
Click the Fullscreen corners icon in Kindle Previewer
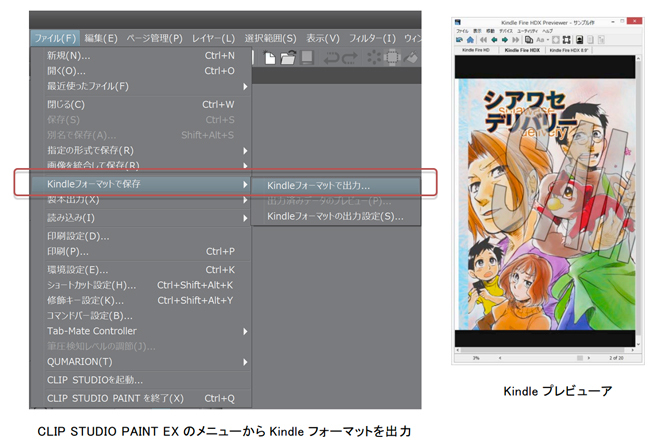[x=567, y=40]
